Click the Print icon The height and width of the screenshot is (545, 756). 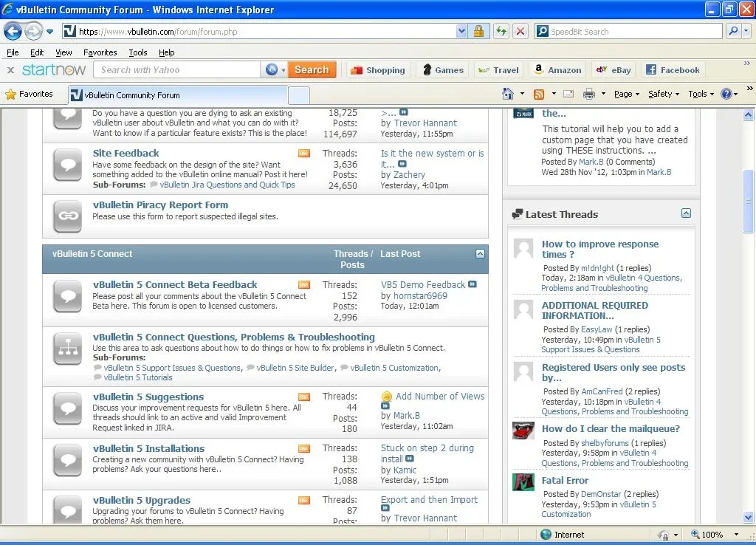tap(588, 94)
